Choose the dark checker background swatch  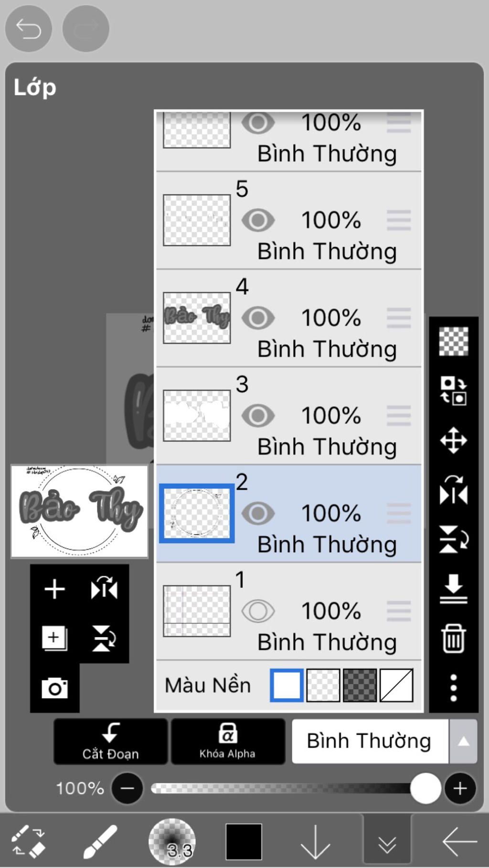(360, 685)
